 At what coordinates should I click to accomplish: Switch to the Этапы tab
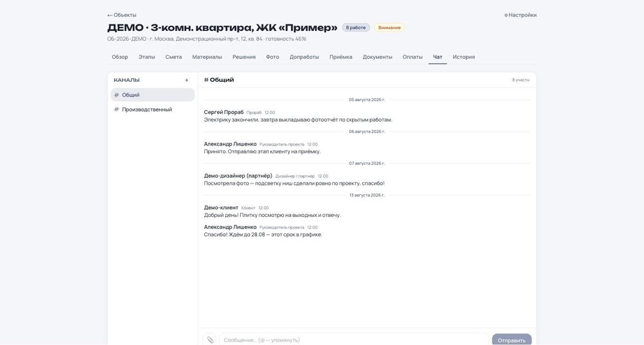147,57
